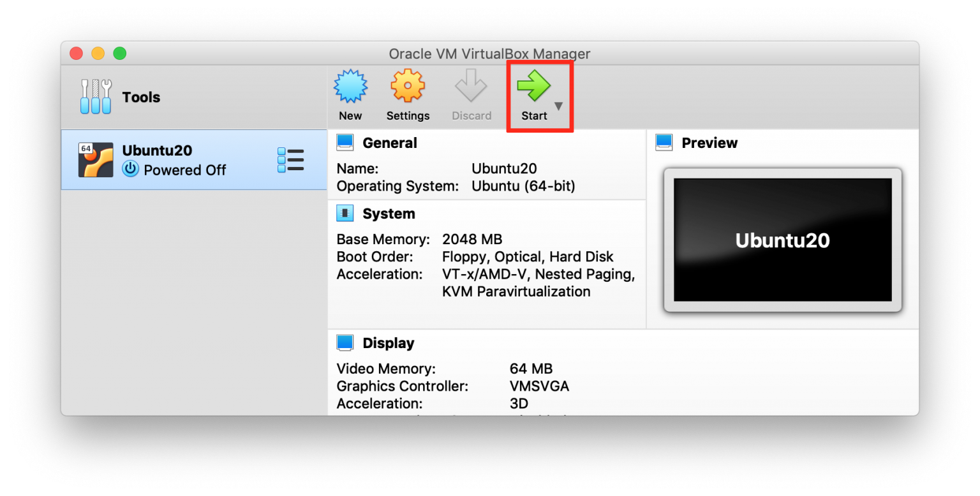Open the Ubuntu20 machine list menu icon
Screen dimensions: 980x496
(291, 160)
